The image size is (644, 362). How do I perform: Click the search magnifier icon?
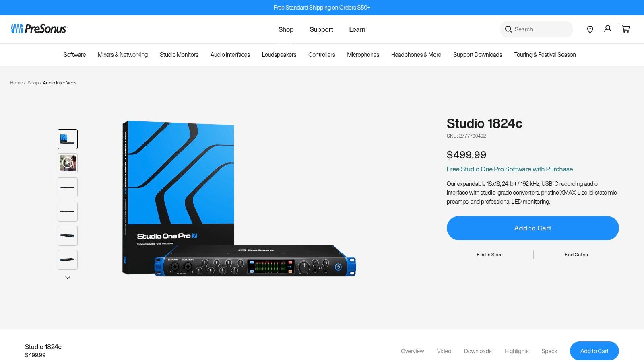[509, 29]
